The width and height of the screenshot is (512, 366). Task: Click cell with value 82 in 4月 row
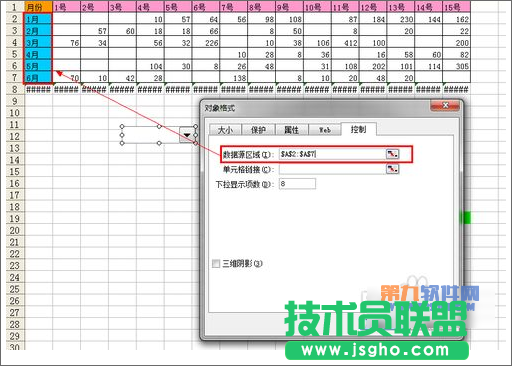[x=457, y=54]
